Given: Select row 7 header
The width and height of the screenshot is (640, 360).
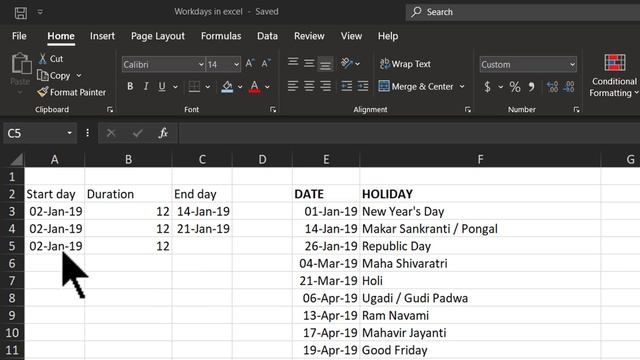Looking at the screenshot, I should 12,281.
